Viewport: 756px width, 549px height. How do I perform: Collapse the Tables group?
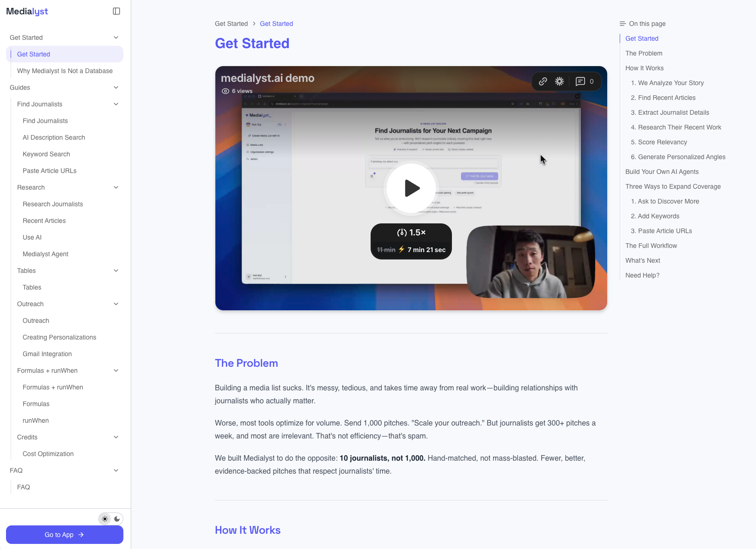tap(116, 271)
